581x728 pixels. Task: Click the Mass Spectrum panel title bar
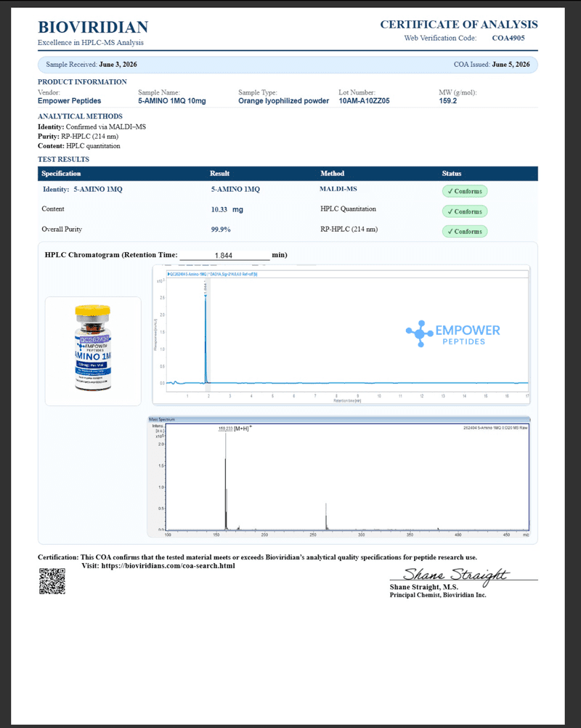coord(338,419)
